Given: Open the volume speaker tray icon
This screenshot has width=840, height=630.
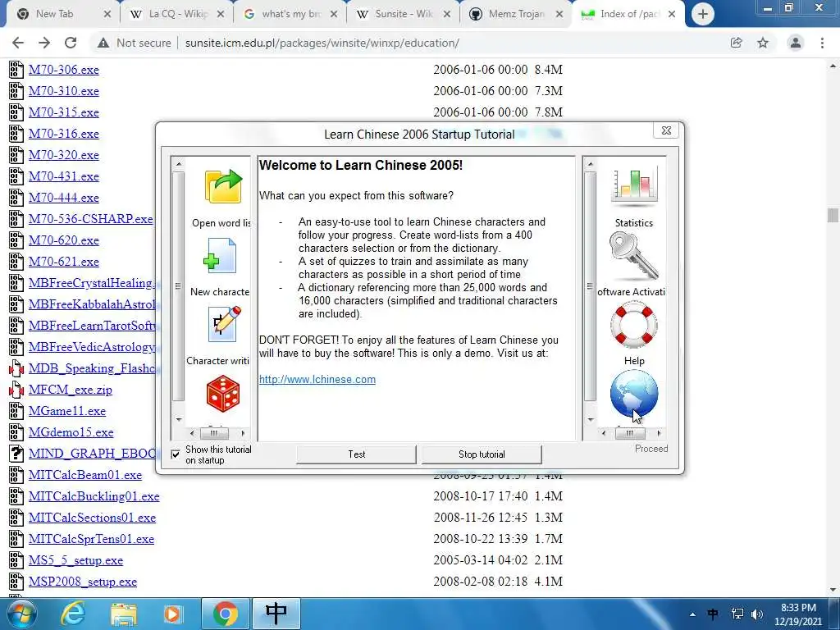Looking at the screenshot, I should click(757, 614).
